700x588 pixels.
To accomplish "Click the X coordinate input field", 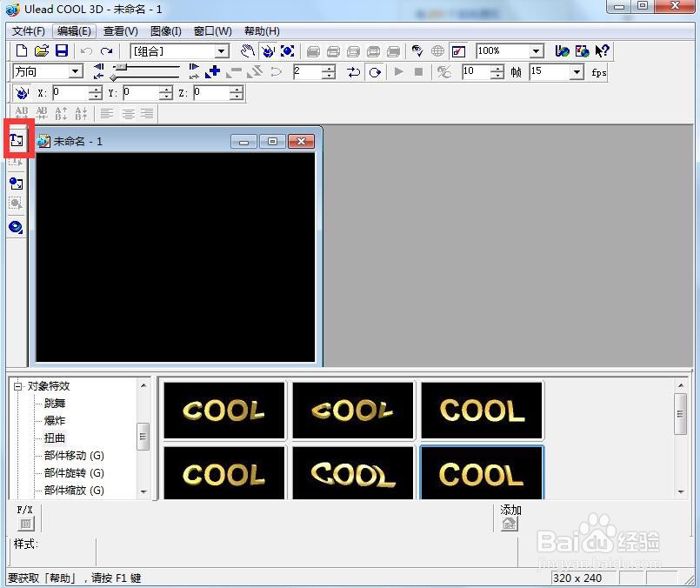I will [70, 93].
